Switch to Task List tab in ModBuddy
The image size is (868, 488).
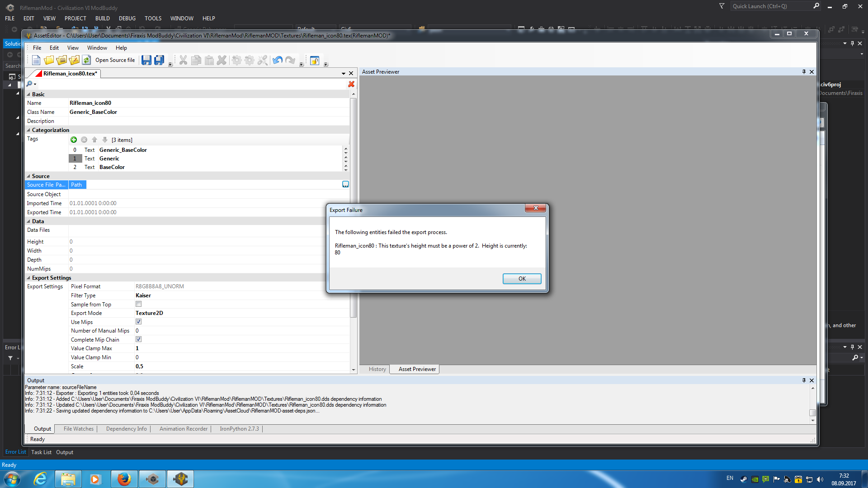pos(41,452)
